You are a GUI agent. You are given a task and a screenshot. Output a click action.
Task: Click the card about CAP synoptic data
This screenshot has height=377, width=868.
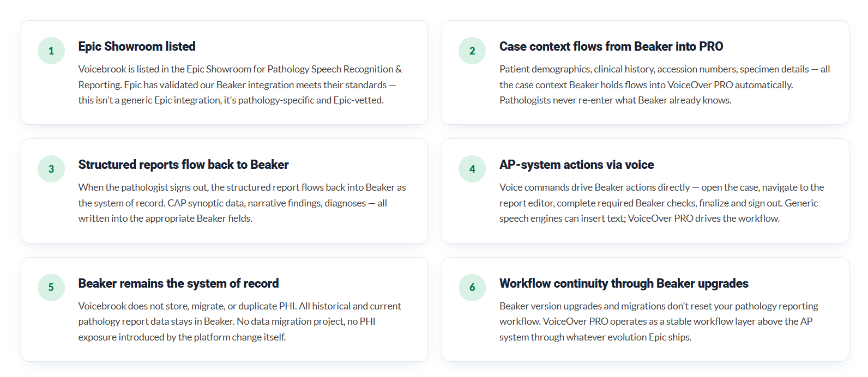(224, 191)
